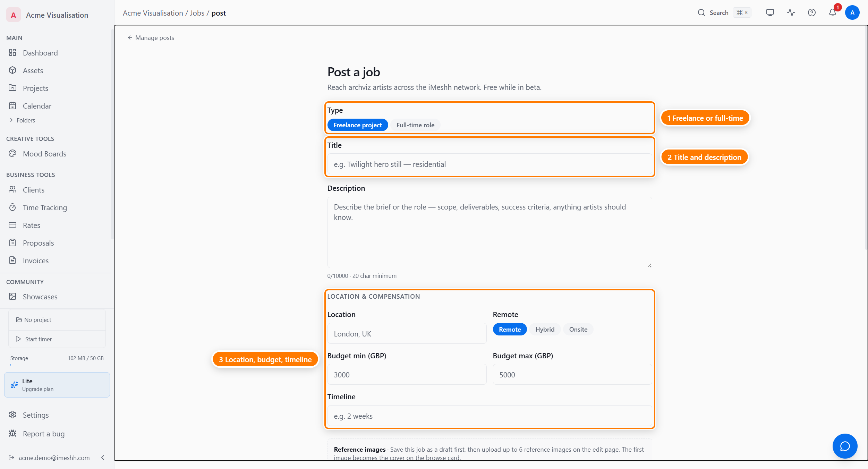
Task: Click the Budget max field
Action: 572,374
